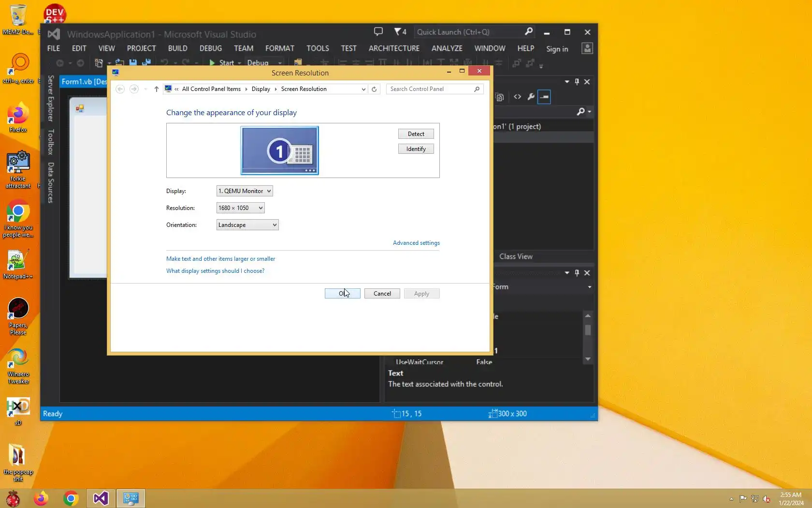
Task: Click the Firefox icon in the taskbar
Action: pyautogui.click(x=41, y=498)
